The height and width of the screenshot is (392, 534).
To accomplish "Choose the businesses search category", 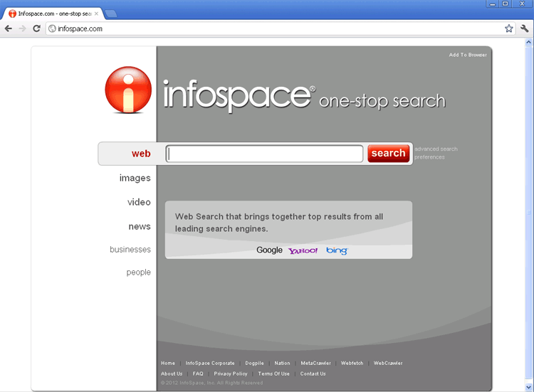I will pos(130,250).
